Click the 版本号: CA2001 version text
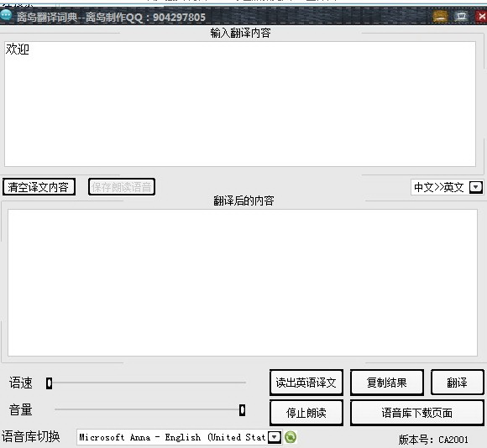The image size is (487, 448). [433, 440]
